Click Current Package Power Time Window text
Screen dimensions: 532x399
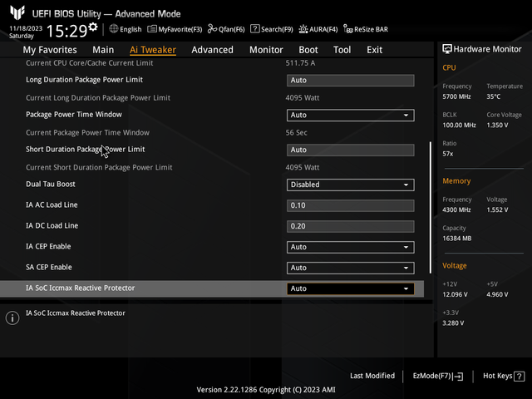tap(87, 133)
